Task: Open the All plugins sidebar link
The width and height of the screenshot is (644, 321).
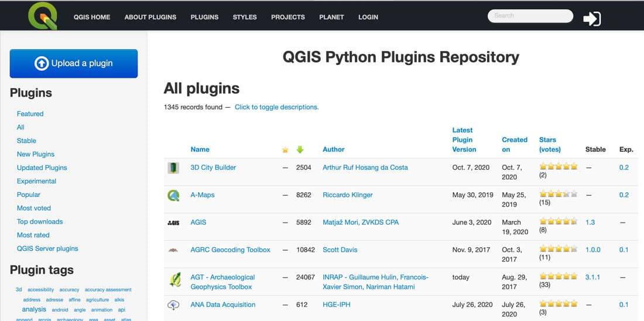Action: point(20,128)
